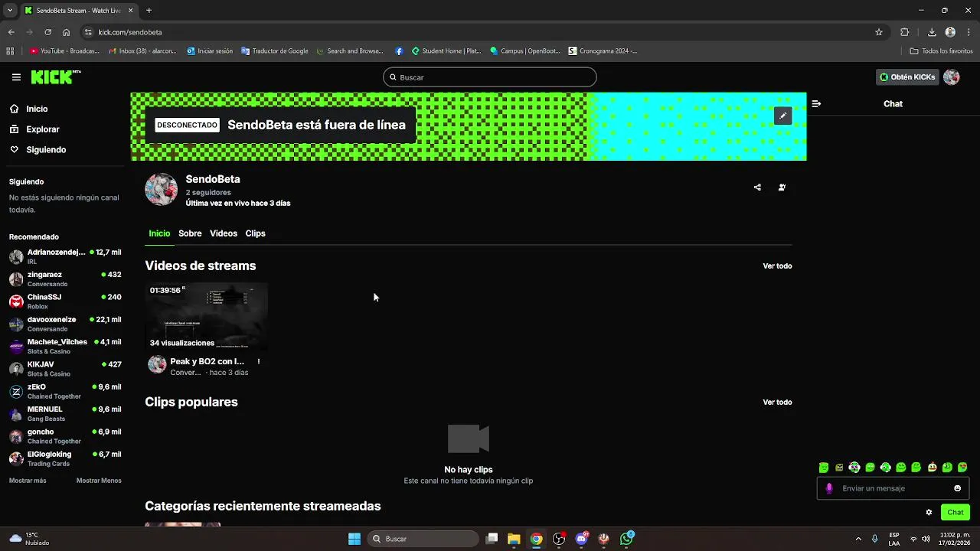Click the purple microphone icon in chat box
Screen dimensions: 980x551
tap(828, 488)
